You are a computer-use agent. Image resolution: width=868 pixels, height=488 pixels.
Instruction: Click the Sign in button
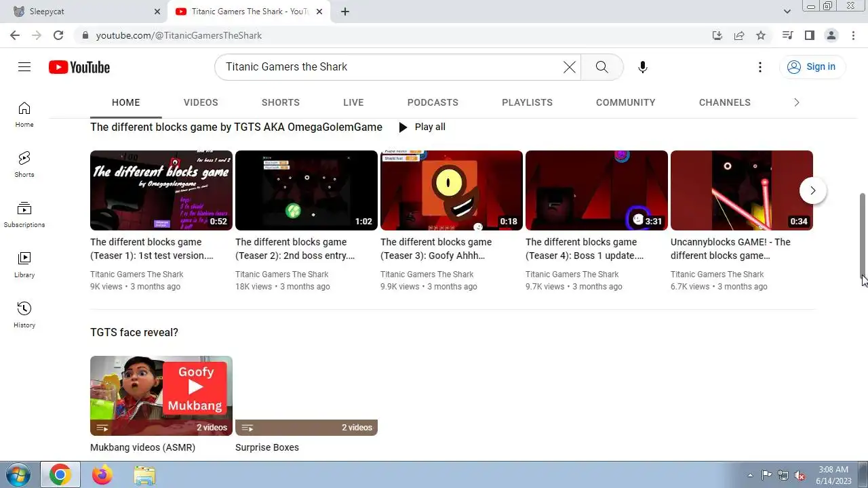click(811, 66)
